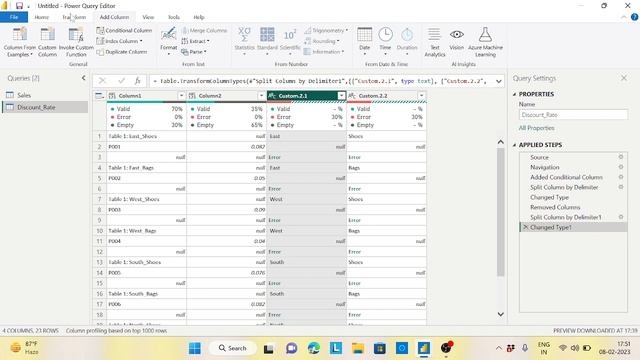The width and height of the screenshot is (640, 360).
Task: Open Column2 filter dropdown
Action: 261,96
